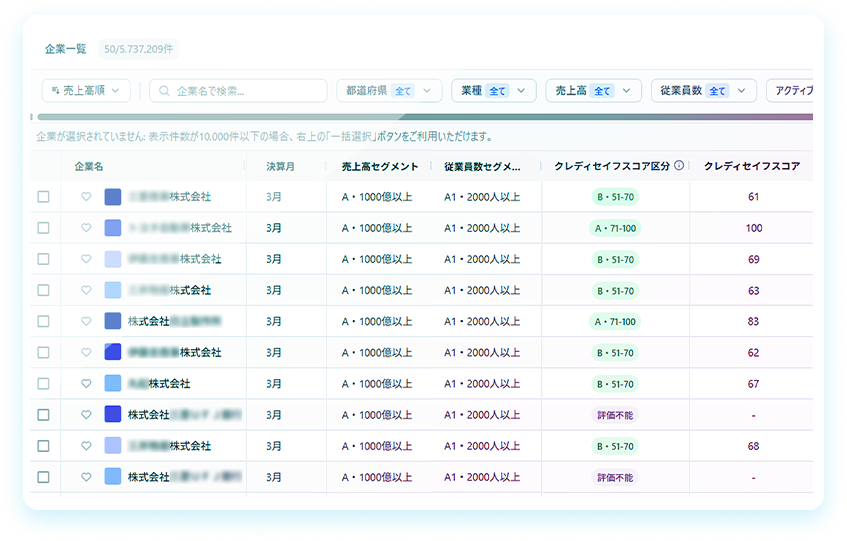Expand the 都道府県 filter dropdown

pos(389,91)
